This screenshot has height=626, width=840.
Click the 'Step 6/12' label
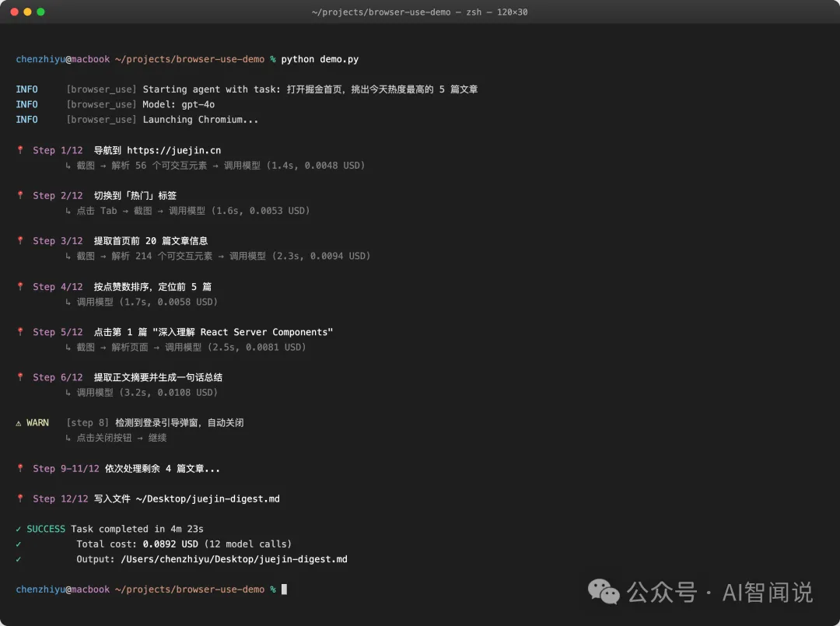point(58,377)
